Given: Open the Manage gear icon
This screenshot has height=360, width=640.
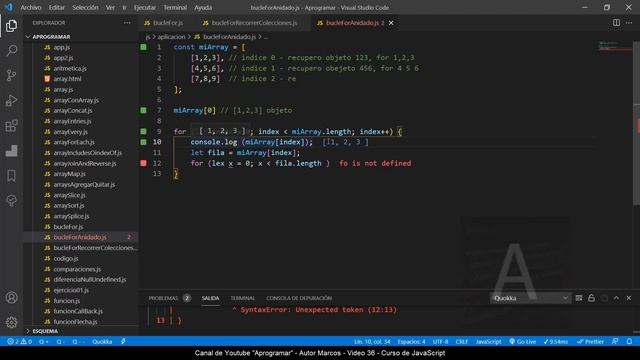Looking at the screenshot, I should tap(11, 322).
